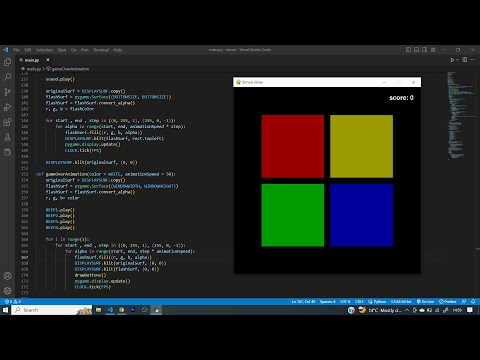This screenshot has width=480, height=360.
Task: Change the CRLF line ending in status bar
Action: [x=359, y=301]
